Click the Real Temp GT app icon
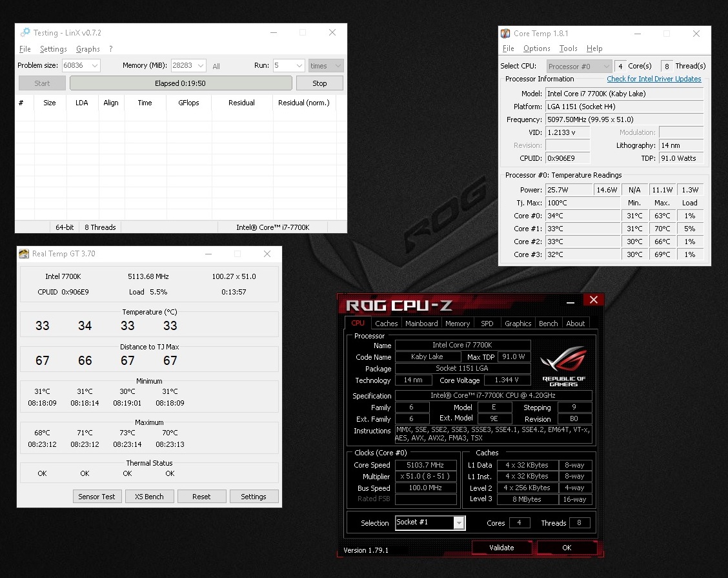This screenshot has height=578, width=728. tap(24, 254)
